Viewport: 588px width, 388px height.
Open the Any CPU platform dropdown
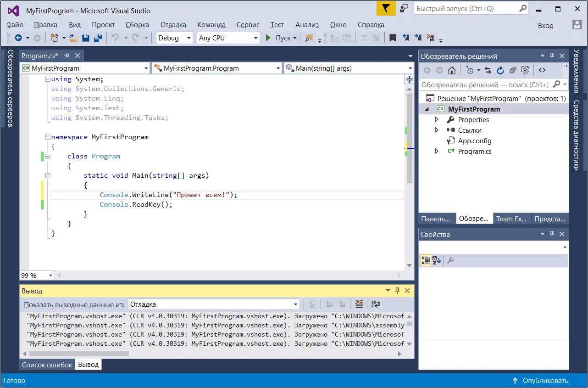coord(228,38)
